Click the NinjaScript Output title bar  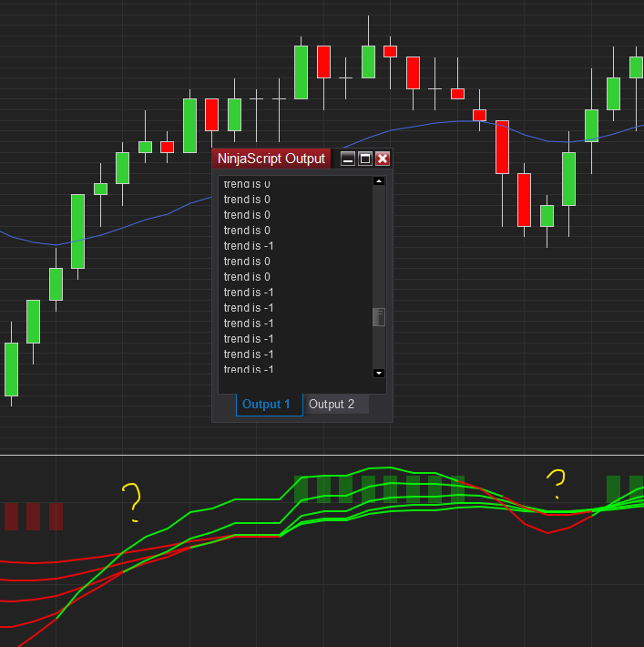pyautogui.click(x=271, y=159)
